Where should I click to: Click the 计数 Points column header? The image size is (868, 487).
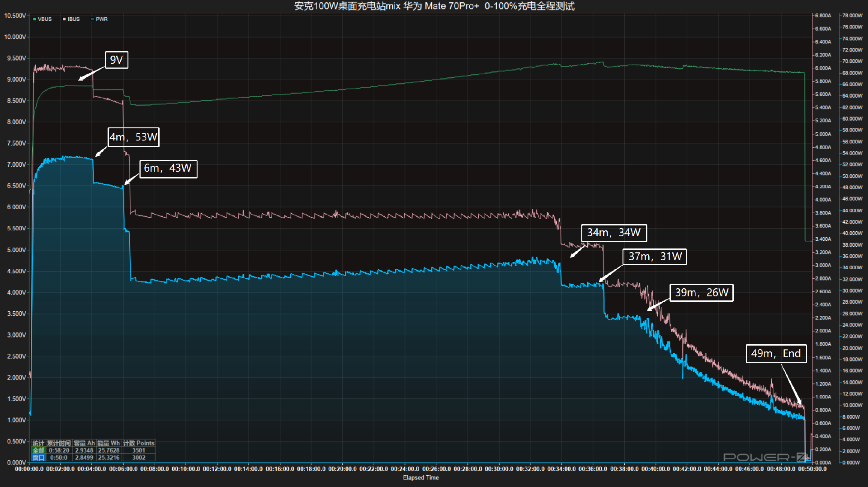coord(139,443)
